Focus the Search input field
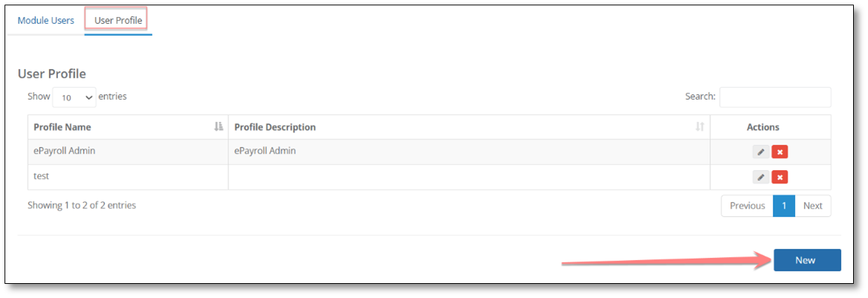 click(x=775, y=97)
